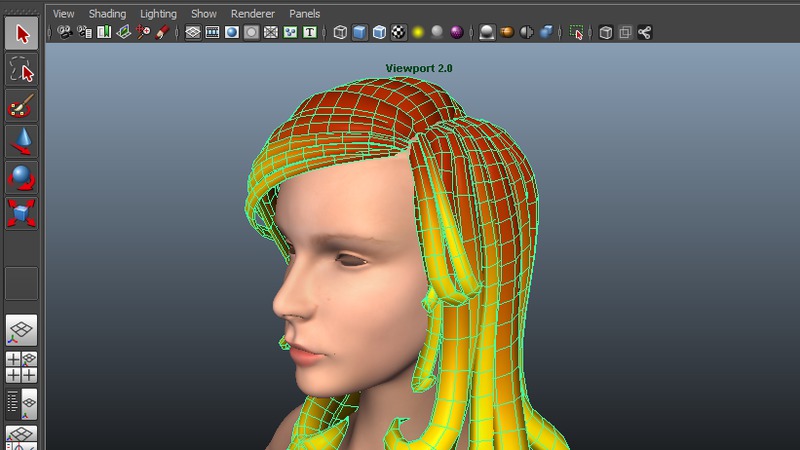Click the Lighting menu

click(158, 14)
